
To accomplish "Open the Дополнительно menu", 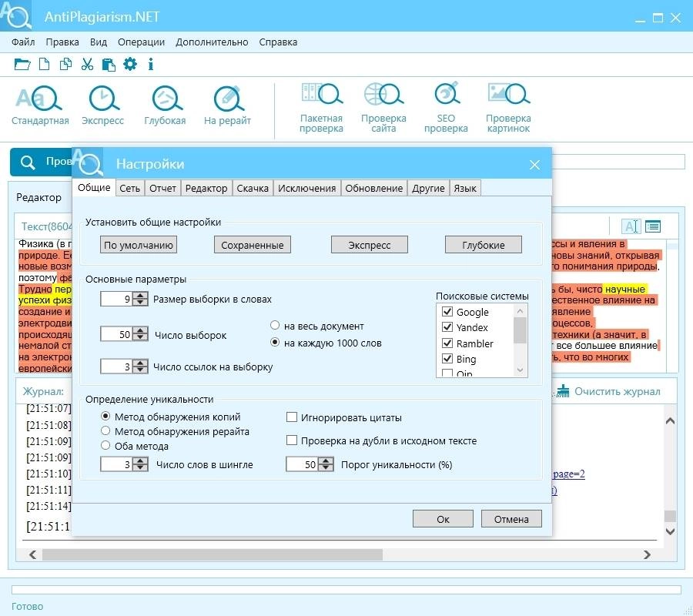I will tap(212, 42).
